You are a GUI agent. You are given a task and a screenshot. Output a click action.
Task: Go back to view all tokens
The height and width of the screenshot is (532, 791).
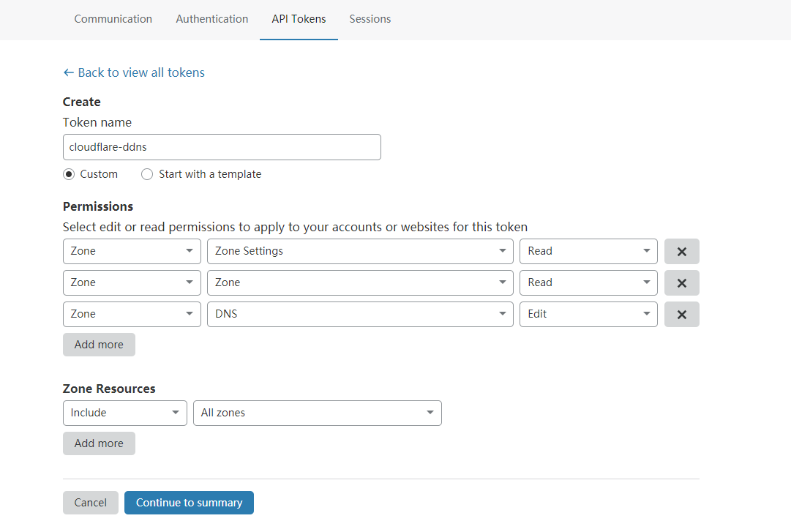point(134,72)
